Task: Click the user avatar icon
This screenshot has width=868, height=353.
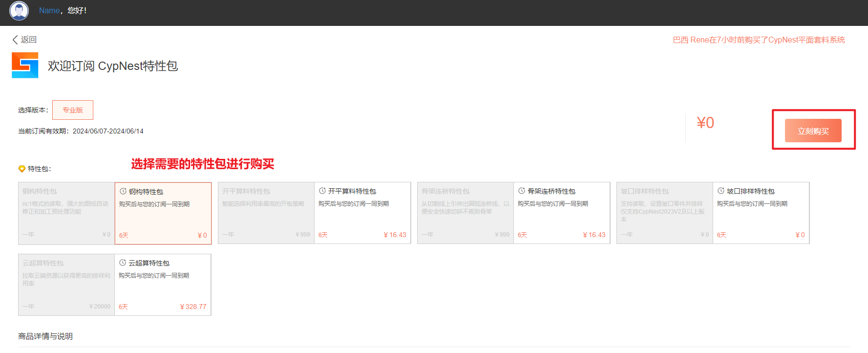Action: click(19, 10)
